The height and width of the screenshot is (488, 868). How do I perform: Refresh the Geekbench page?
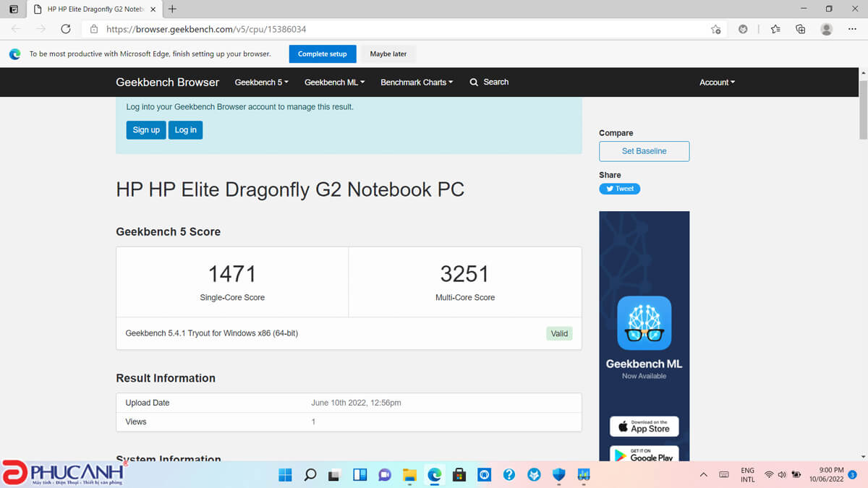click(66, 30)
